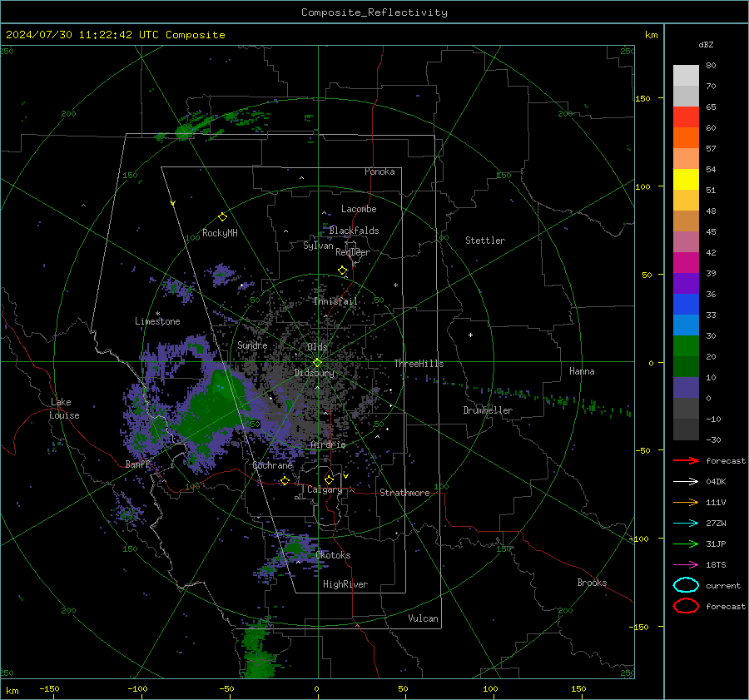
Task: Click the 'km' label at bottom left
Action: [x=12, y=691]
